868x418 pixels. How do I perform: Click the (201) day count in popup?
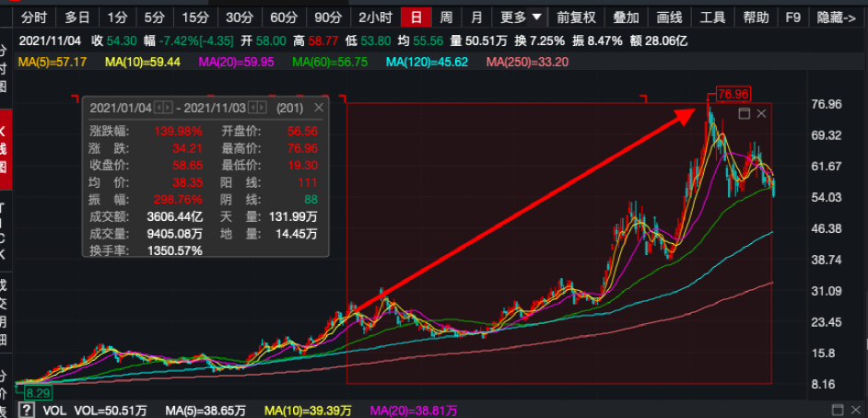pyautogui.click(x=289, y=108)
